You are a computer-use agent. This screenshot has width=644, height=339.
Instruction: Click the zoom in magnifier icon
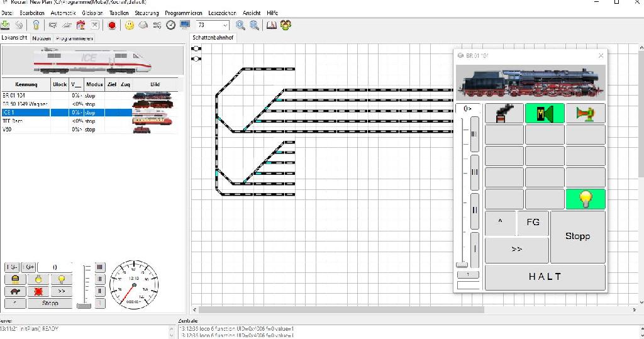(240, 25)
